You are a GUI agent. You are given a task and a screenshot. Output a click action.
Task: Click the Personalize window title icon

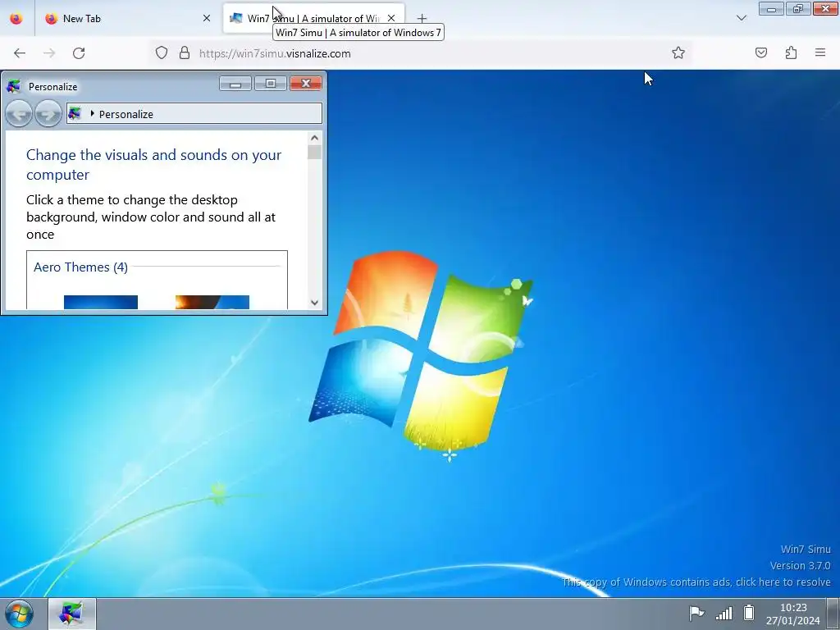[14, 86]
